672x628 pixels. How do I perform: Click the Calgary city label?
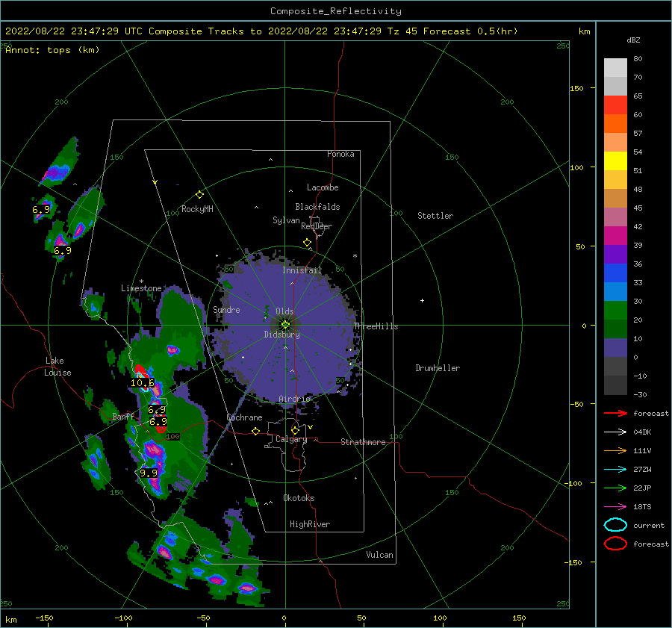pyautogui.click(x=291, y=439)
